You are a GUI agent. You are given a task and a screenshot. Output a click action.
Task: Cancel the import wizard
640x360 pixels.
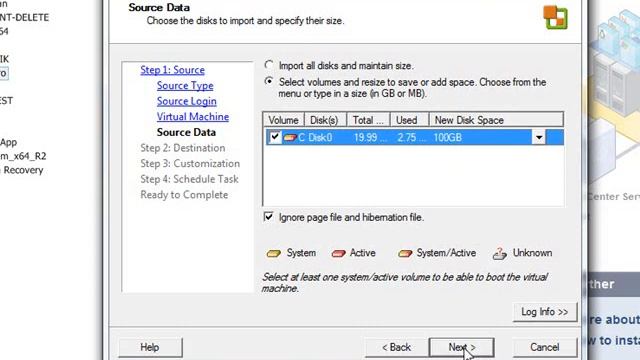point(544,347)
